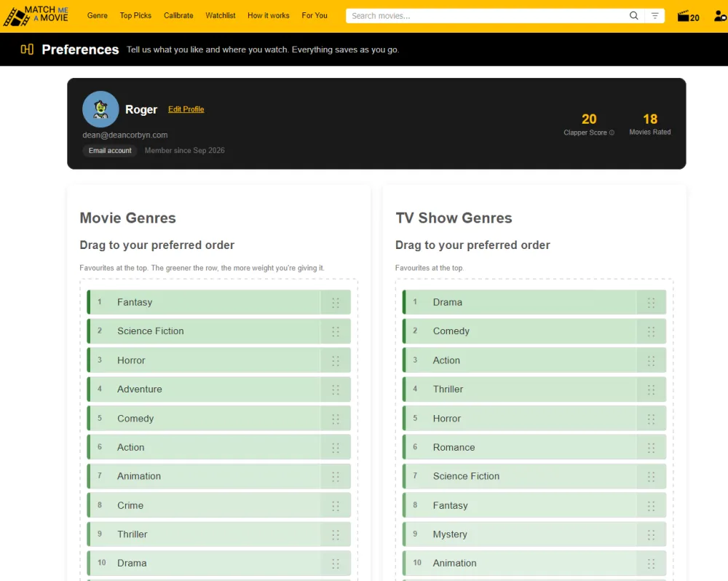This screenshot has width=728, height=581.
Task: Click the 20 score counter in header
Action: [695, 18]
